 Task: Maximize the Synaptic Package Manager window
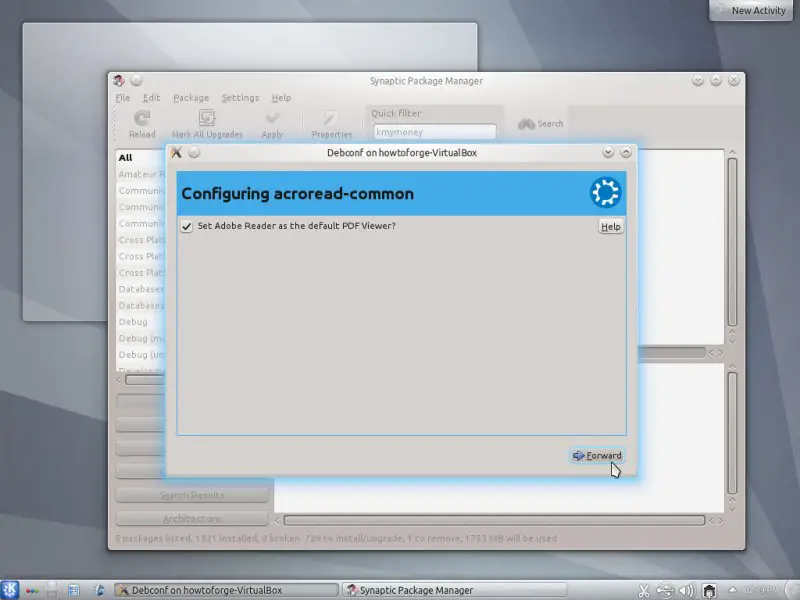pos(716,80)
